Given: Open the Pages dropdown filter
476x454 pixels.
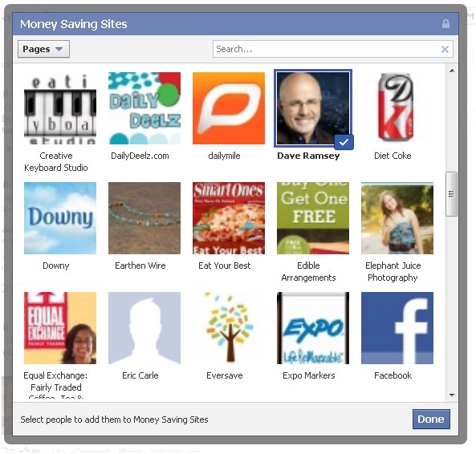Looking at the screenshot, I should 43,49.
